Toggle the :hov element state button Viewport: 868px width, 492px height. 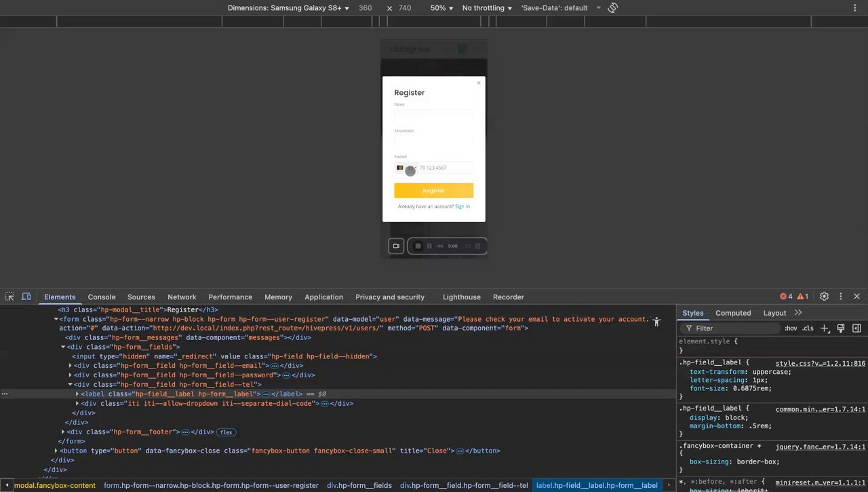(x=791, y=328)
